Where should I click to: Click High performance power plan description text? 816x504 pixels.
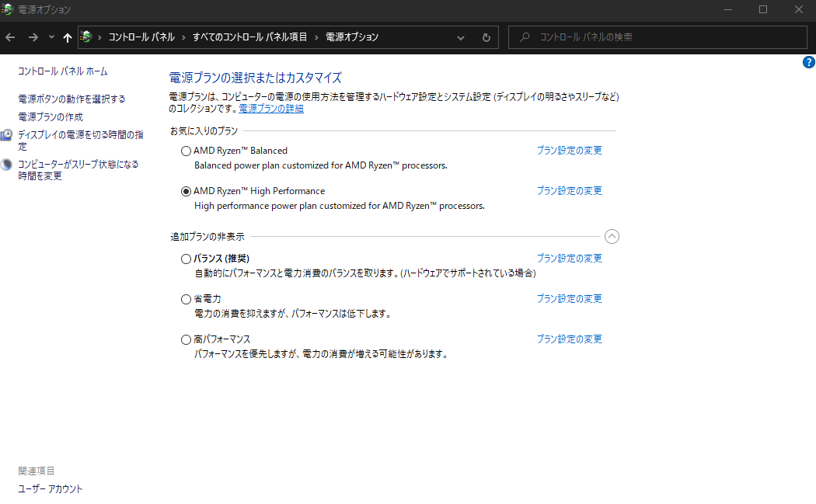(x=340, y=206)
